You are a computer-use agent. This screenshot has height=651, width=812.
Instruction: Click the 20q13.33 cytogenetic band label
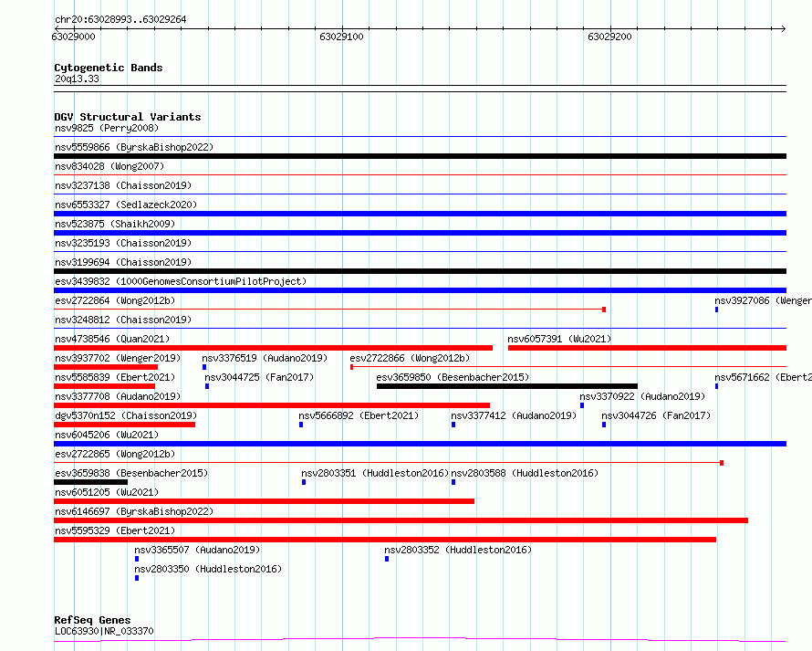[x=77, y=79]
